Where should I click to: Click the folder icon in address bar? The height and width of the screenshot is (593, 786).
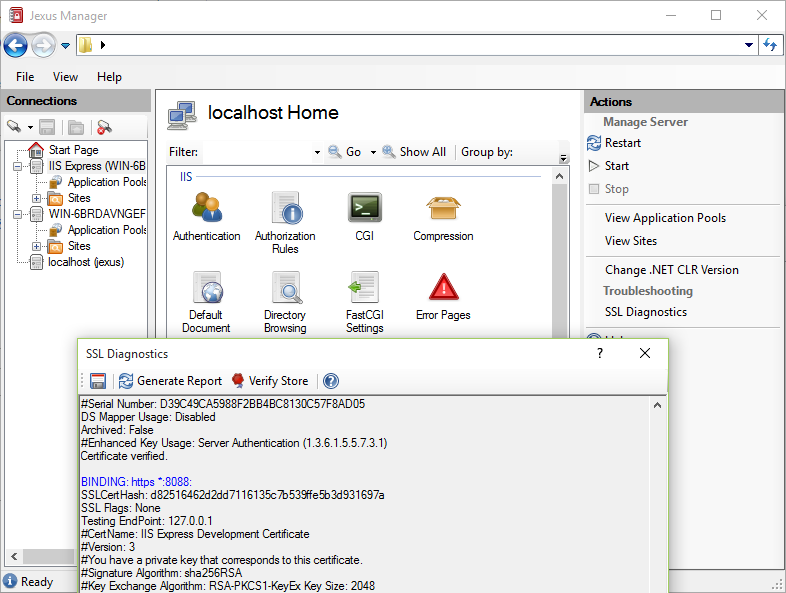86,45
